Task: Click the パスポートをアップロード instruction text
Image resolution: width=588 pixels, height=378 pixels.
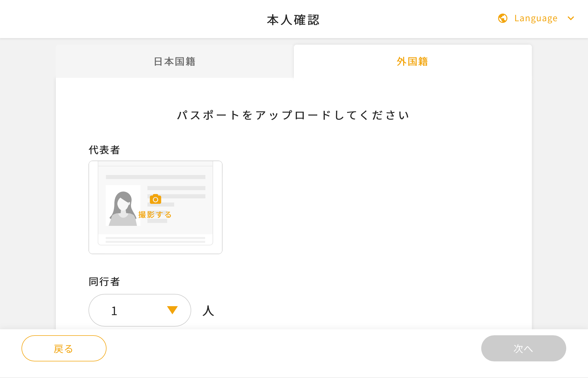Action: point(294,115)
